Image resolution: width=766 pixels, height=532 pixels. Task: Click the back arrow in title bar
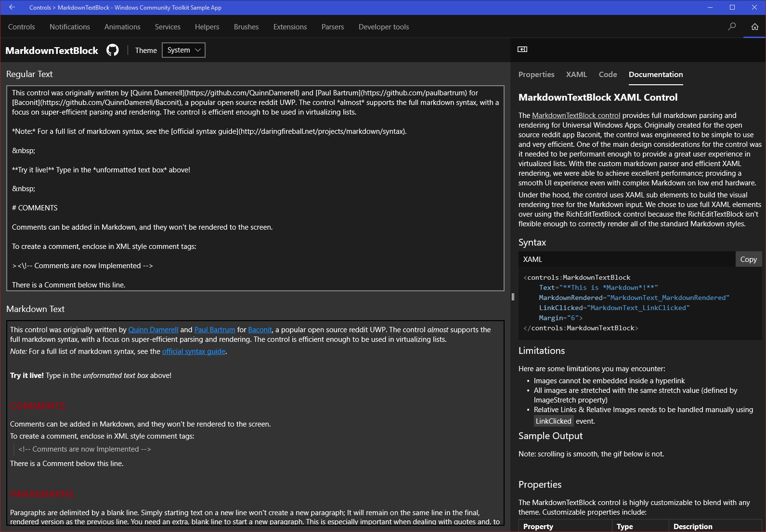point(12,7)
